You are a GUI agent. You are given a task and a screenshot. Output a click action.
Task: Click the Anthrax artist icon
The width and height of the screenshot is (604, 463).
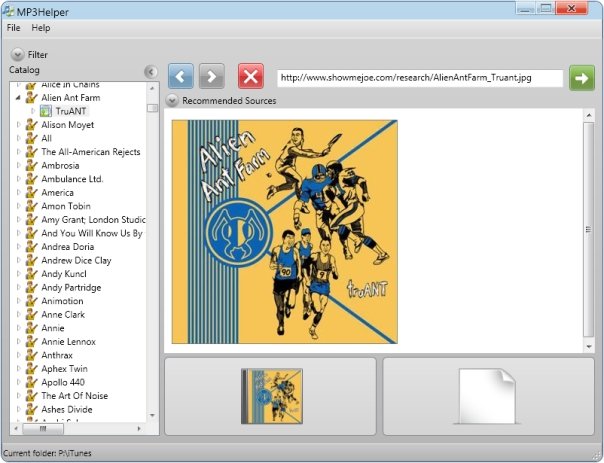coord(31,355)
